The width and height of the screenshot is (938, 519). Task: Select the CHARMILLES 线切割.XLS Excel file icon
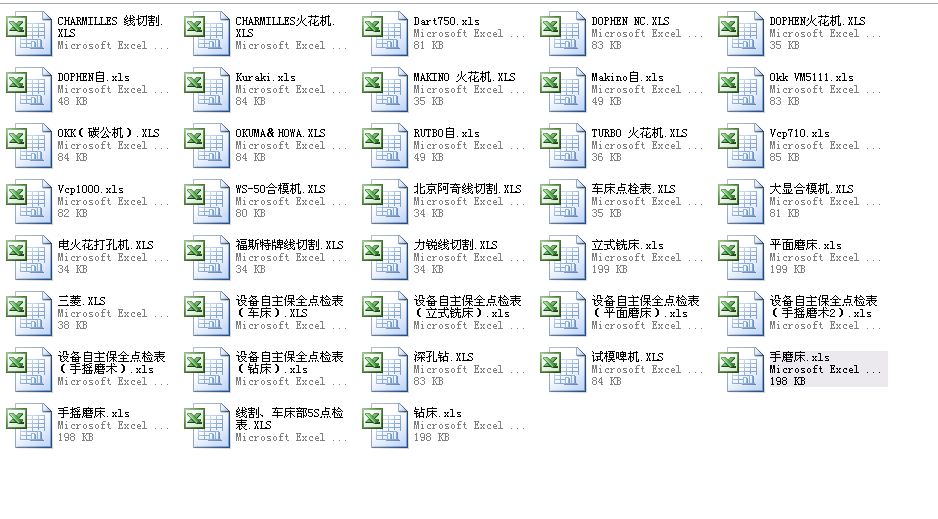click(29, 33)
